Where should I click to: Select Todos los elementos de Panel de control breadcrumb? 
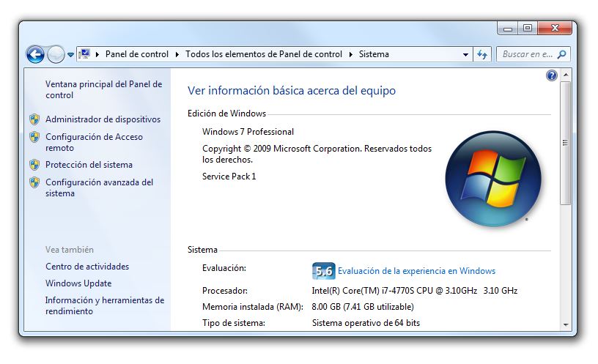[x=264, y=54]
